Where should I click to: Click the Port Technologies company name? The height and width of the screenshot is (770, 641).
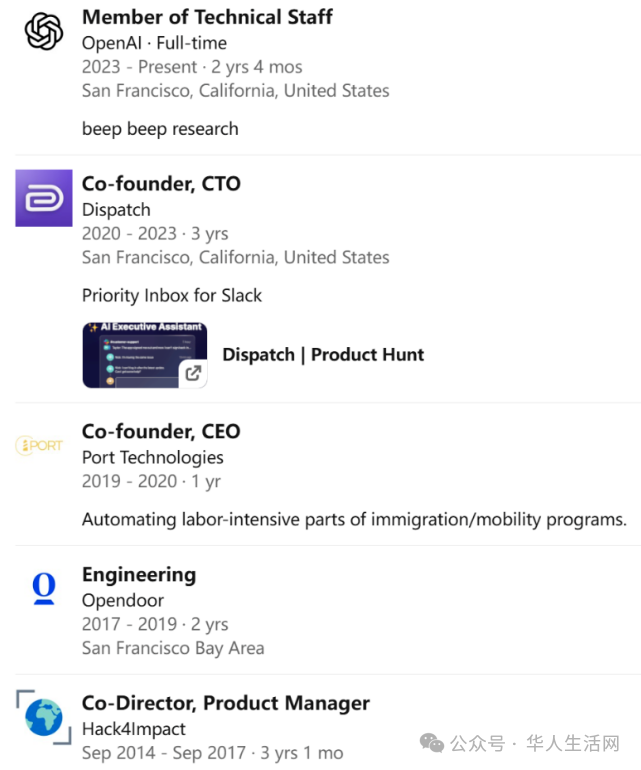[x=153, y=458]
